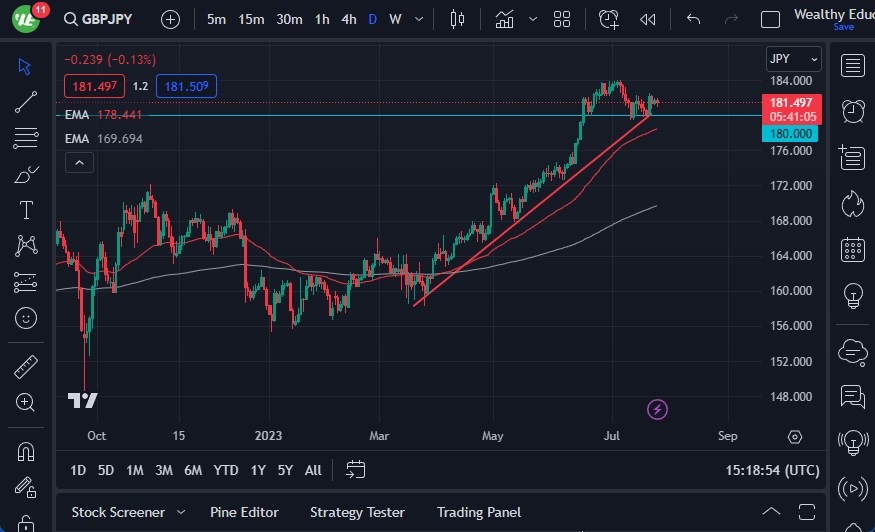Select the trend line drawing tool
This screenshot has height=532, width=875.
(26, 102)
